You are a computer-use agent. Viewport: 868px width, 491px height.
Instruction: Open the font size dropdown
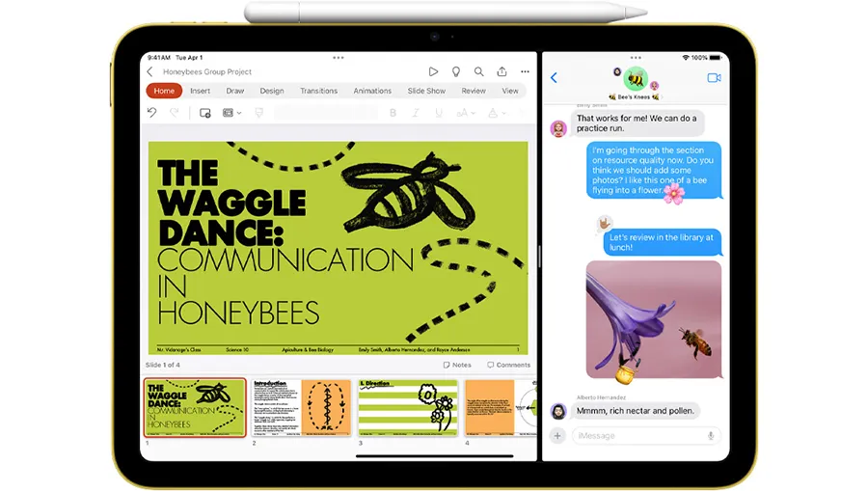(x=466, y=113)
